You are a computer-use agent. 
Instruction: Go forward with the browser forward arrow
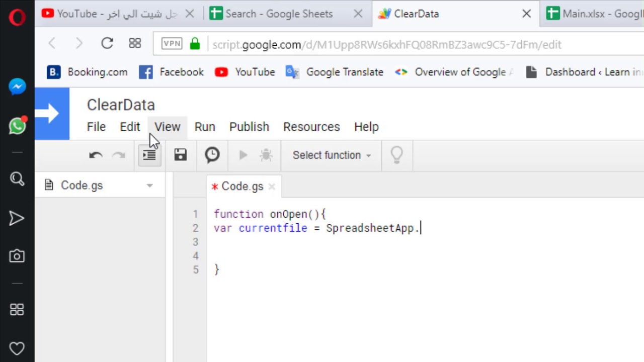[x=79, y=44]
